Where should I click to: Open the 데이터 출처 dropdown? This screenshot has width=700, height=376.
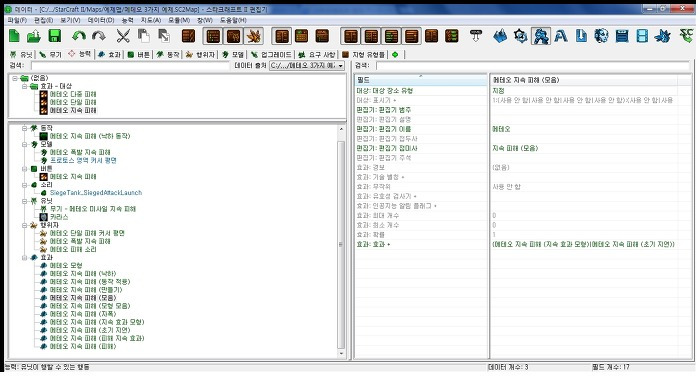[x=307, y=66]
